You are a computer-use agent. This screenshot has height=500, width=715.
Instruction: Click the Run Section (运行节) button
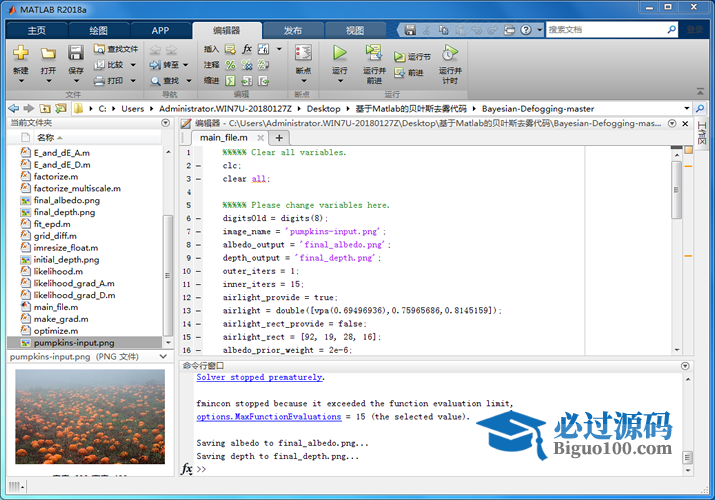(x=412, y=57)
